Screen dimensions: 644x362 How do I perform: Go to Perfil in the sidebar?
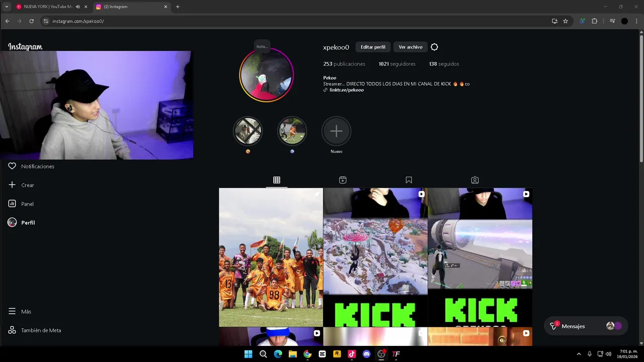tap(22, 223)
